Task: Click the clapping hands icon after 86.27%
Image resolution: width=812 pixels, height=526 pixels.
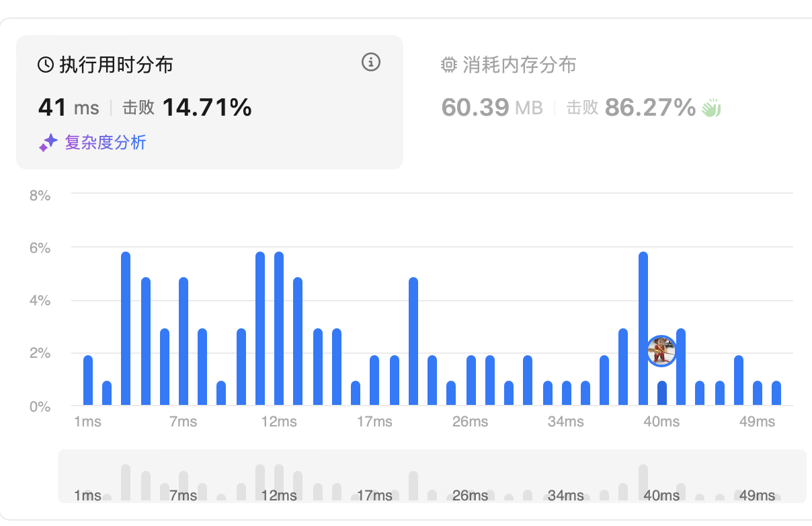Action: 711,107
